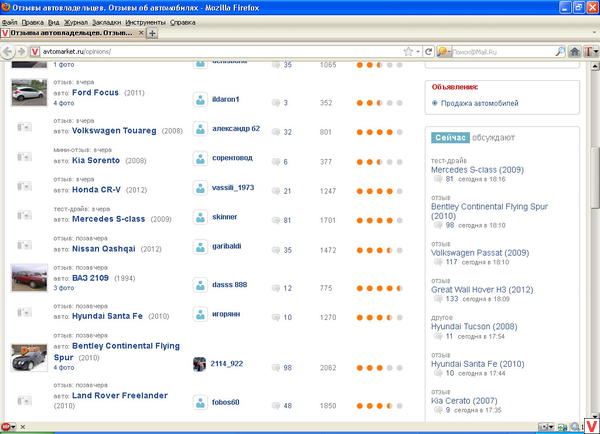Click the Сейчас tab label in sidebar

pos(450,138)
